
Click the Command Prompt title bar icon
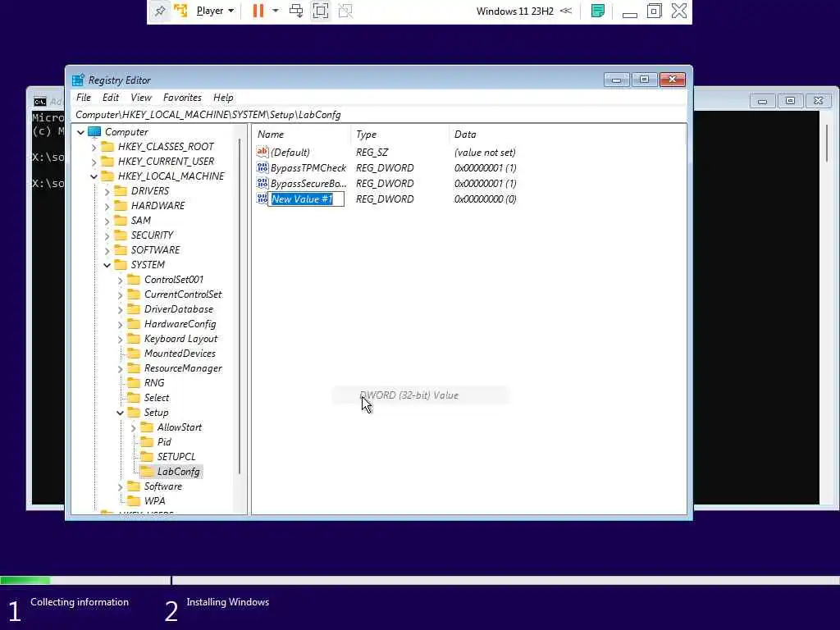pos(39,102)
